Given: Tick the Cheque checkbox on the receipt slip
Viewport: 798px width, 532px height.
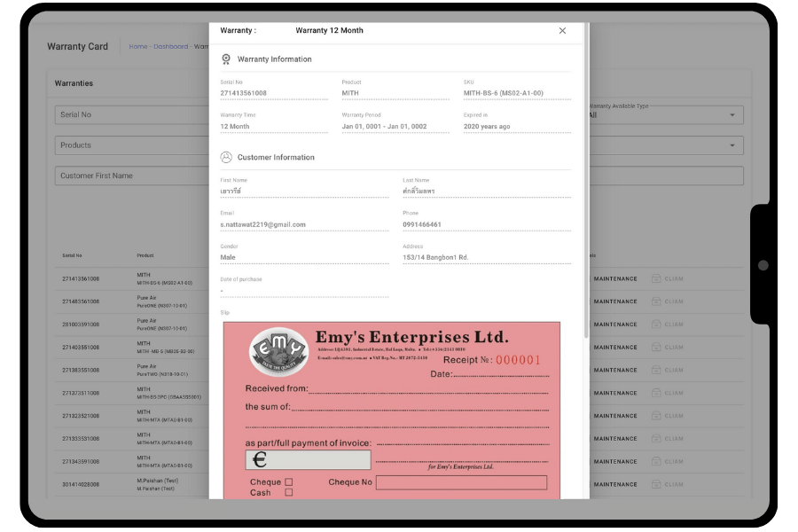Looking at the screenshot, I should coord(288,482).
